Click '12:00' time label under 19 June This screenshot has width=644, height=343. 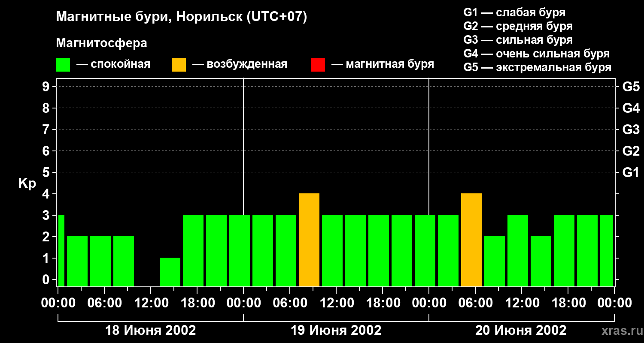click(336, 303)
